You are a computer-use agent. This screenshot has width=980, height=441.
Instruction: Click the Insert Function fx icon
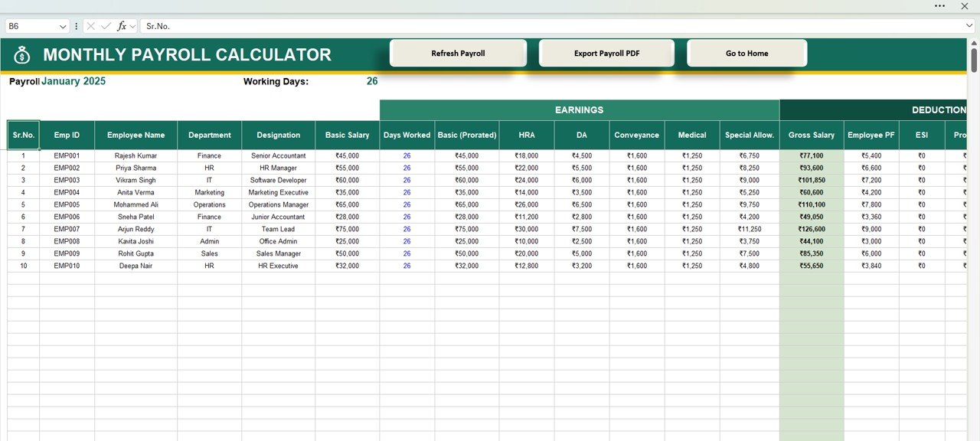tap(122, 26)
